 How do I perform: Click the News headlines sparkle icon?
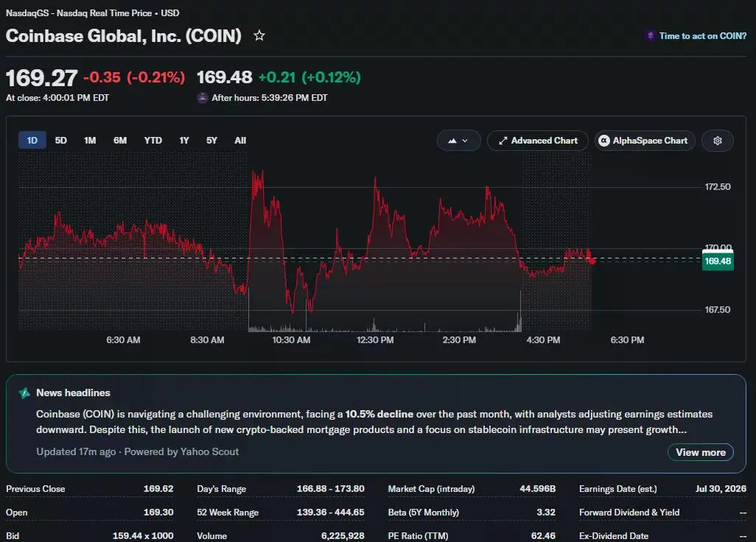coord(24,393)
